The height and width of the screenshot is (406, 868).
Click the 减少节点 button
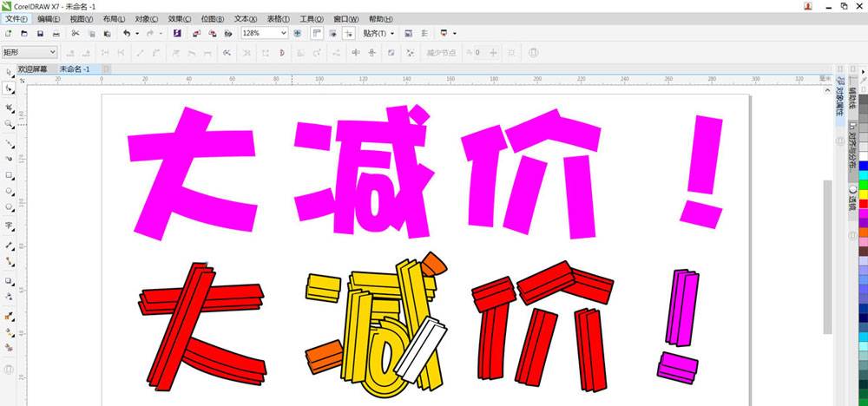(442, 52)
